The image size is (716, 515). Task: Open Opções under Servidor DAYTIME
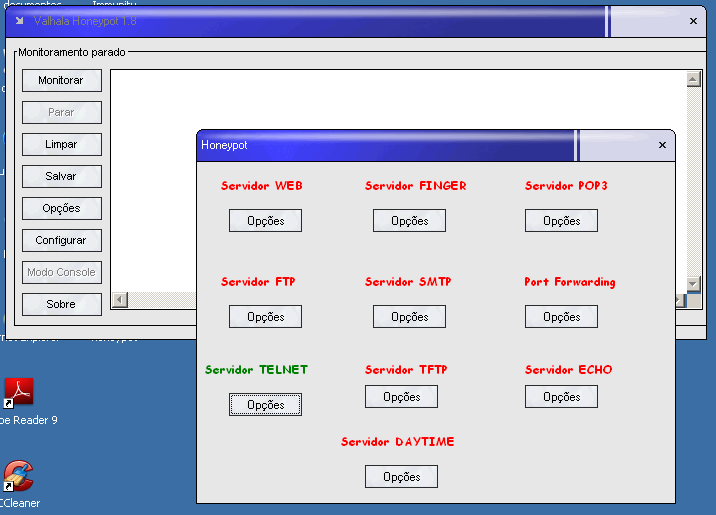[x=401, y=476]
